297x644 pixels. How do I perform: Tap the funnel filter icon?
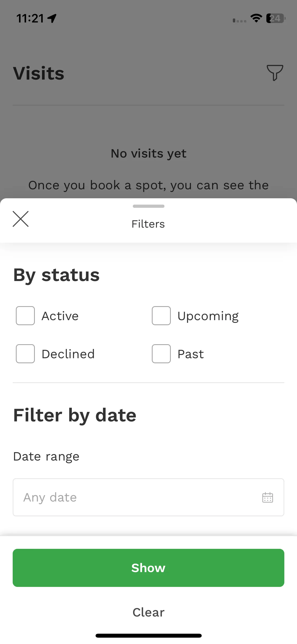click(275, 73)
